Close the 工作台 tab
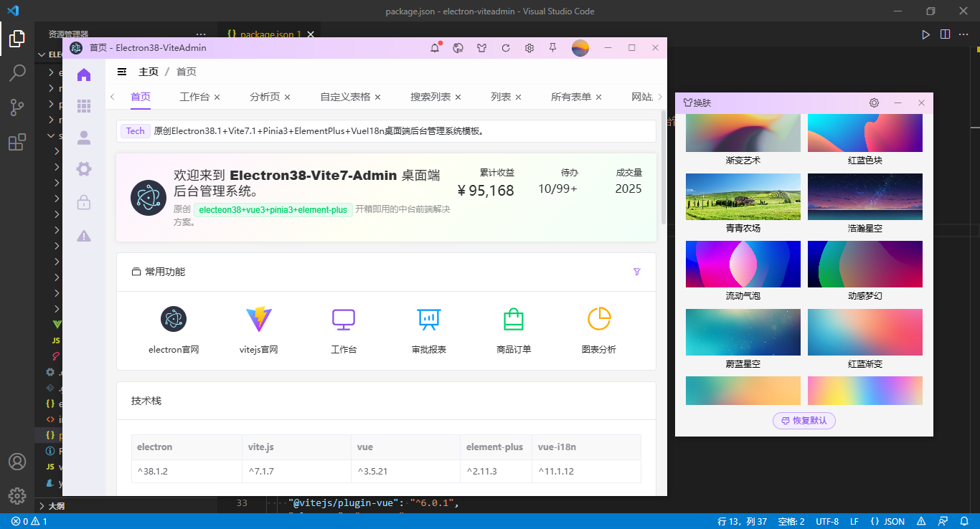The image size is (980, 529). [217, 97]
